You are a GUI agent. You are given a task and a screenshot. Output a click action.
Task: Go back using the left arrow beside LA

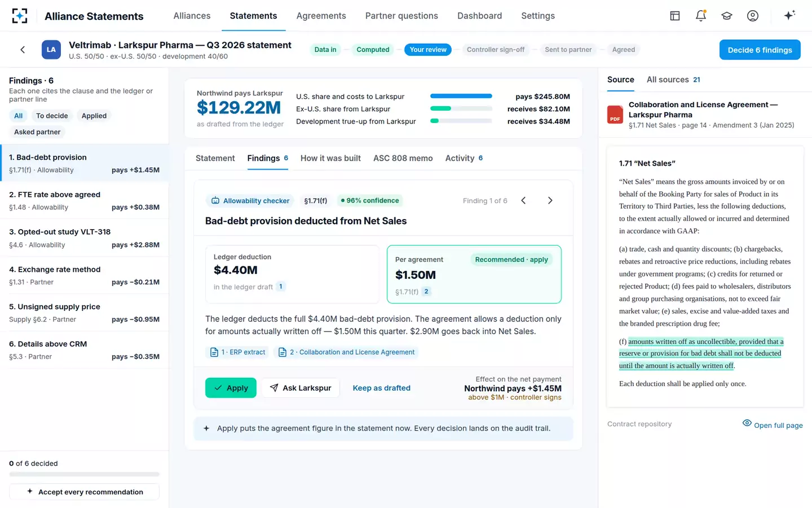pyautogui.click(x=23, y=50)
